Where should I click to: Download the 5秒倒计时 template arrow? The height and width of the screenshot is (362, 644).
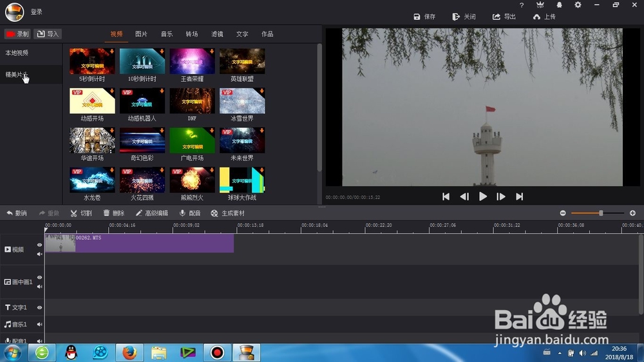pyautogui.click(x=111, y=52)
